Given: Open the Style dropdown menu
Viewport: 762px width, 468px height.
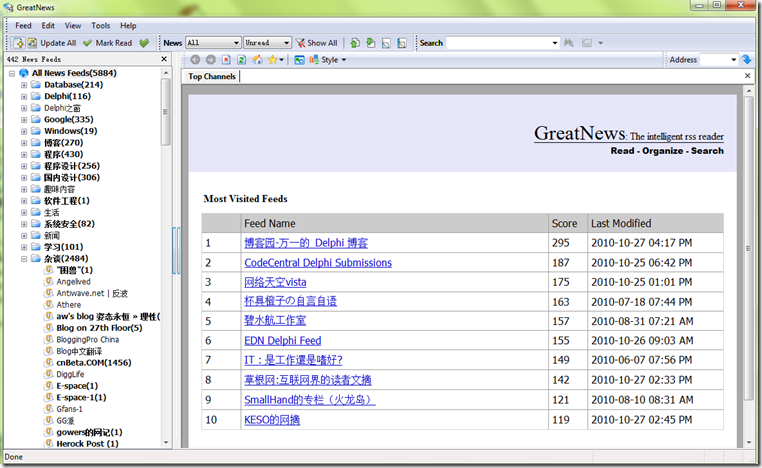Looking at the screenshot, I should (x=328, y=60).
